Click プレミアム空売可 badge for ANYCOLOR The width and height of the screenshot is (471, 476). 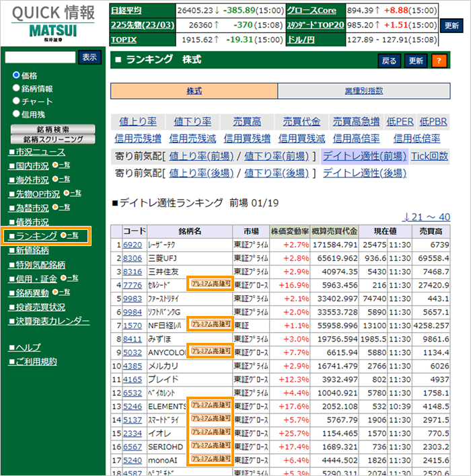point(211,351)
